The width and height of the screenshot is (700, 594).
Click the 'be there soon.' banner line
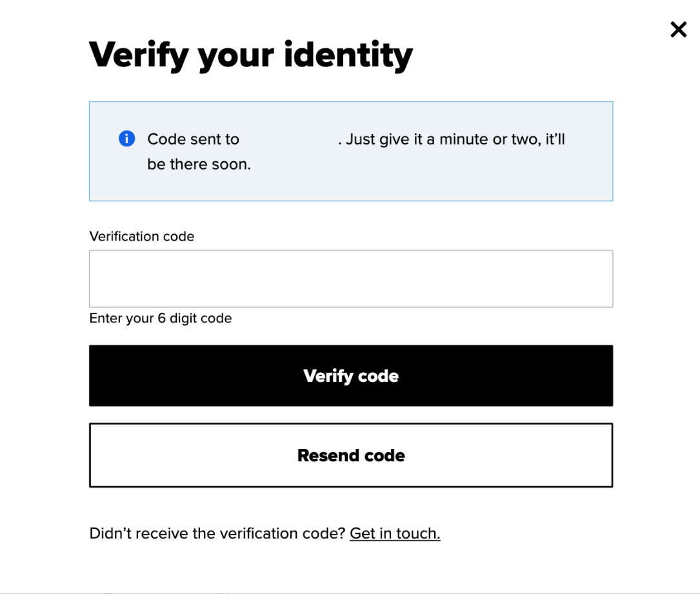[x=199, y=164]
